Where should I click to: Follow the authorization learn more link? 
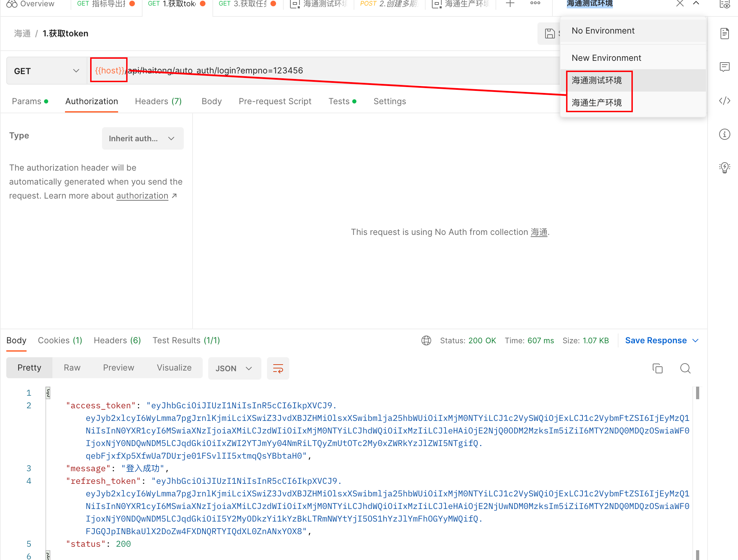142,196
